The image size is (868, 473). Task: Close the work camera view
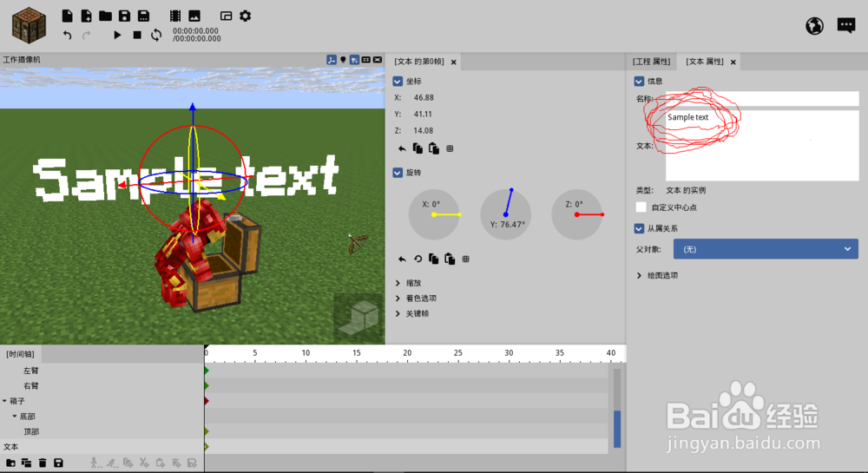(x=378, y=60)
